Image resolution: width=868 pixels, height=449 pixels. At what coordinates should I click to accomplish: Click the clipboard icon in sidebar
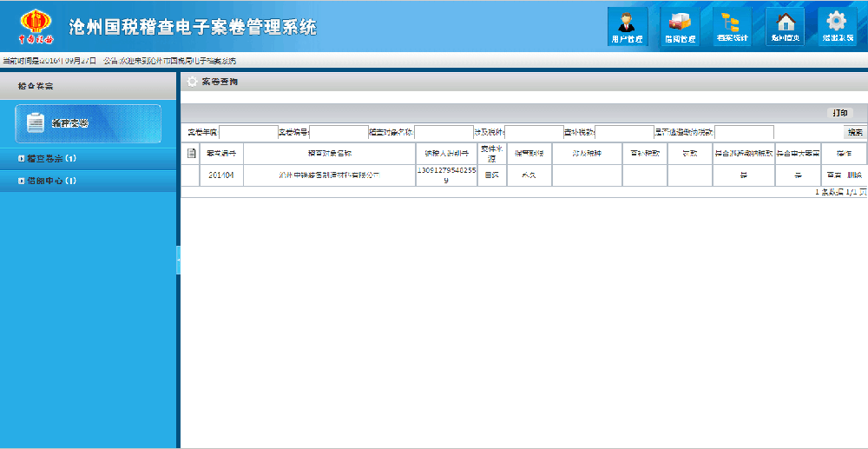pyautogui.click(x=36, y=123)
